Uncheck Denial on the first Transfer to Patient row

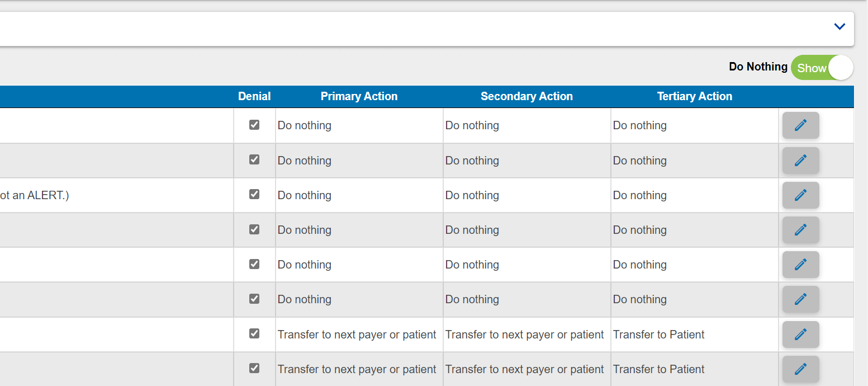(x=254, y=333)
